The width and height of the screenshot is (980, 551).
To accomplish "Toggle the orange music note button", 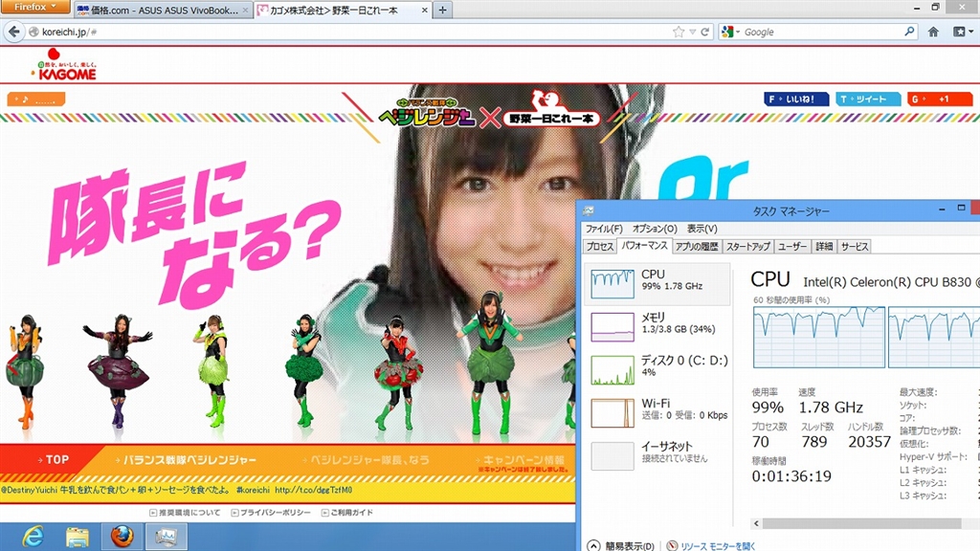I will [x=36, y=99].
